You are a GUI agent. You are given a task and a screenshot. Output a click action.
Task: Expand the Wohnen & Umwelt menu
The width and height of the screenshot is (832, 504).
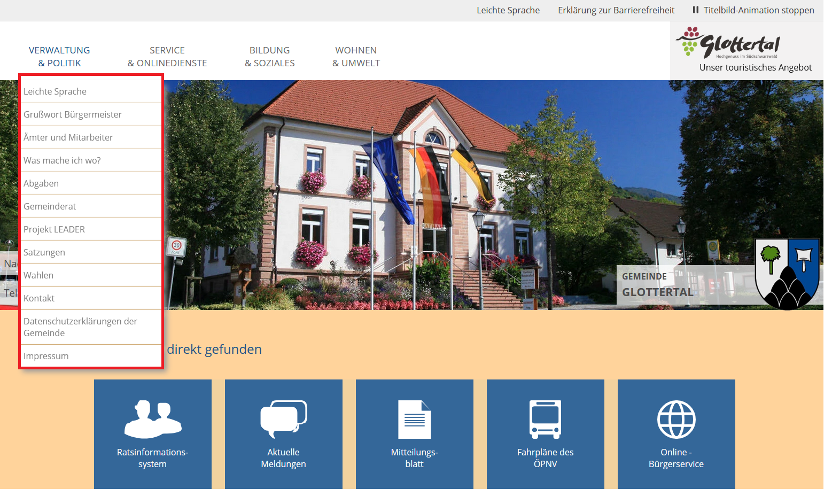click(356, 57)
